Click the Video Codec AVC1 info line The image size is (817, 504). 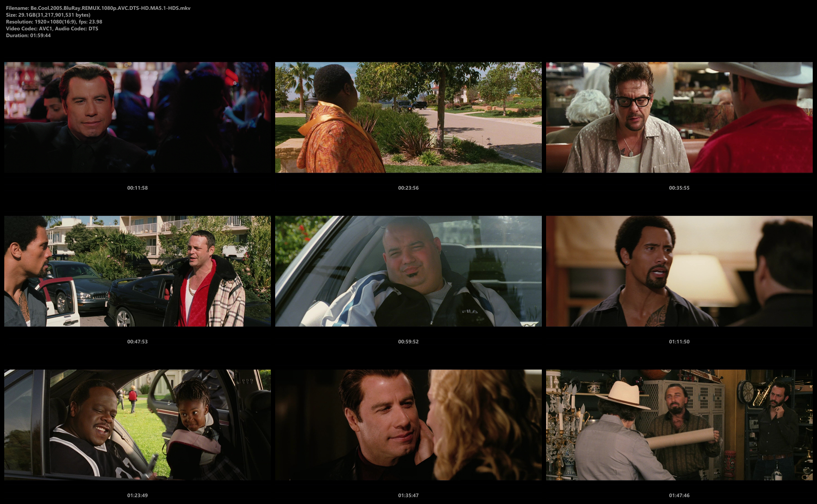(52, 29)
